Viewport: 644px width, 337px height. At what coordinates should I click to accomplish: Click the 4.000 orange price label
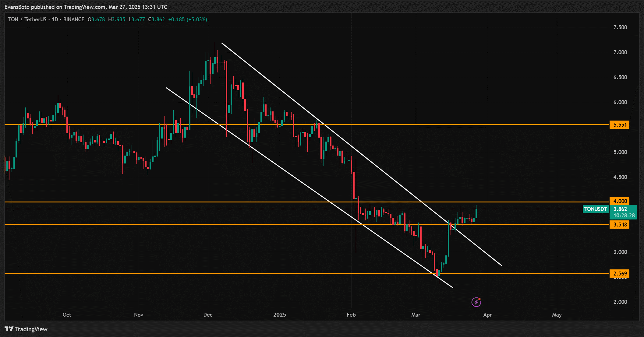point(620,201)
